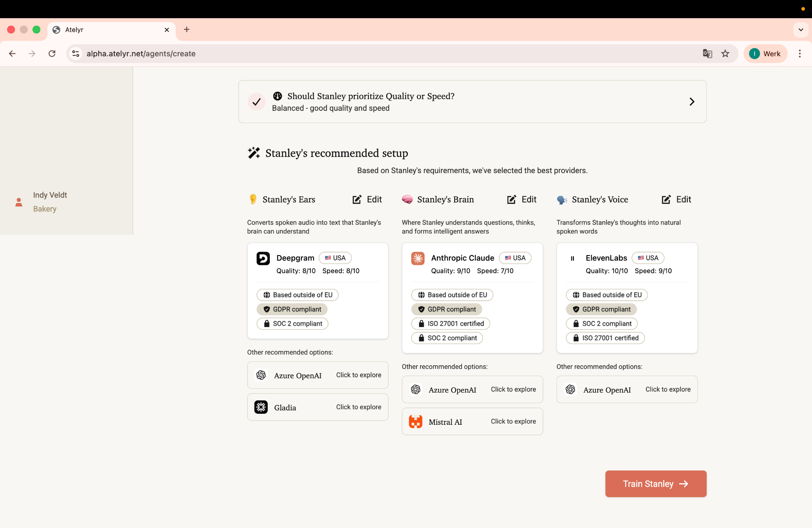Click the USA badge next to ElevenLabs

pyautogui.click(x=648, y=258)
